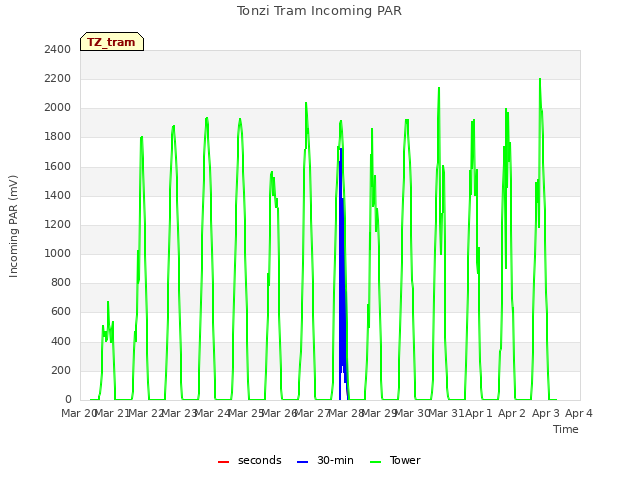Screen dimensions: 640x480
Task: Click the 1200 y-axis tick label
Action: click(58, 224)
